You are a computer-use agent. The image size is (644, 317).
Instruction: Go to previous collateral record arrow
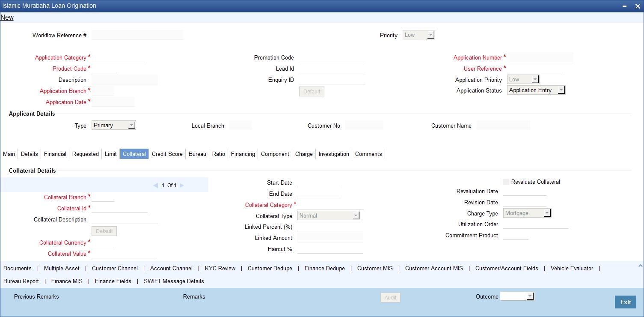click(156, 185)
